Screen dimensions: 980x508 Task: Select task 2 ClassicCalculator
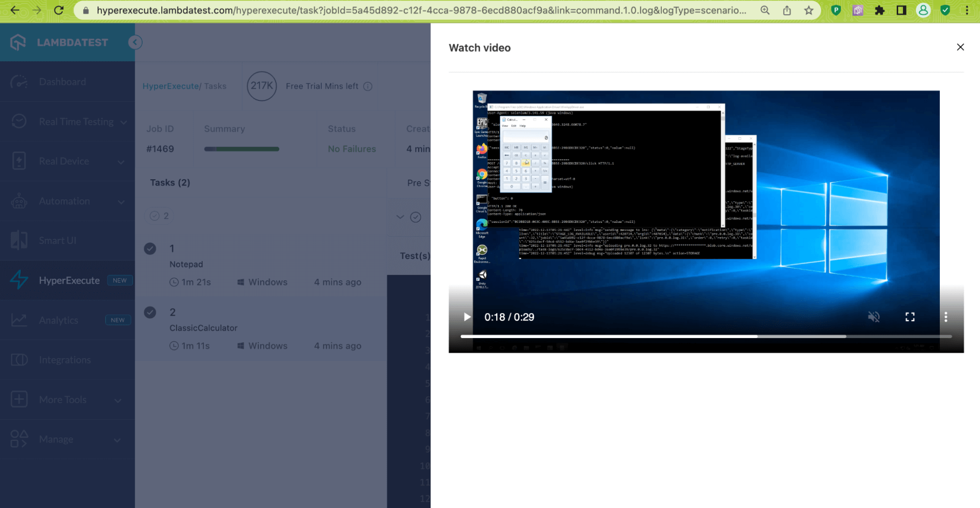coord(261,329)
